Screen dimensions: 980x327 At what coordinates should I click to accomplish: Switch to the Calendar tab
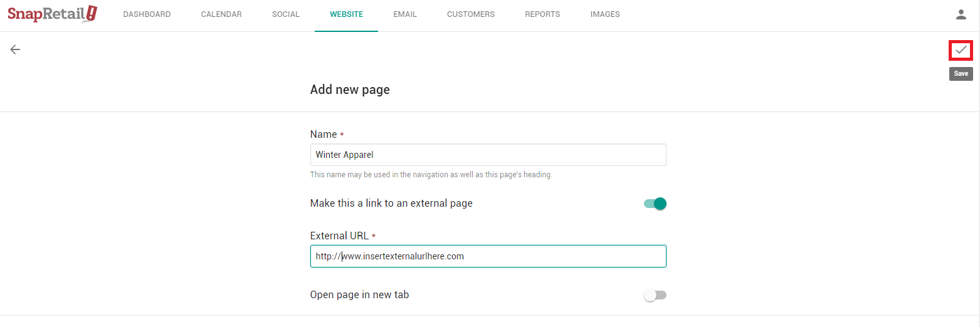point(221,14)
